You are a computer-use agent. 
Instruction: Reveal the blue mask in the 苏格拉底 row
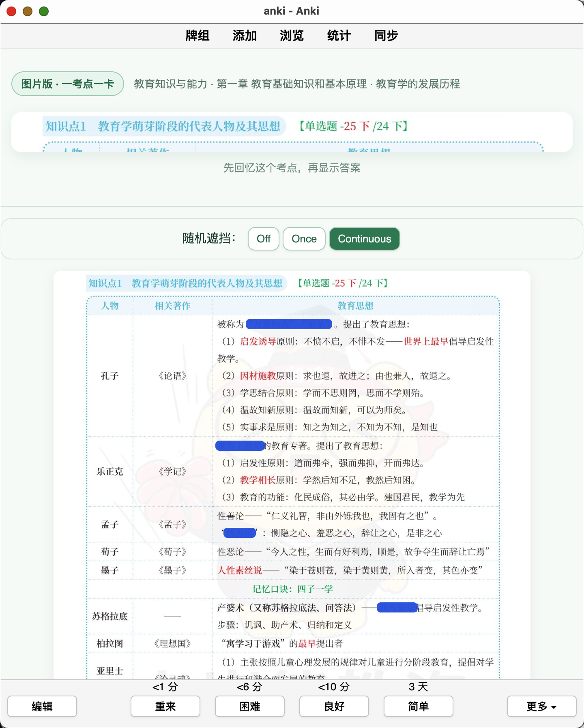point(397,608)
